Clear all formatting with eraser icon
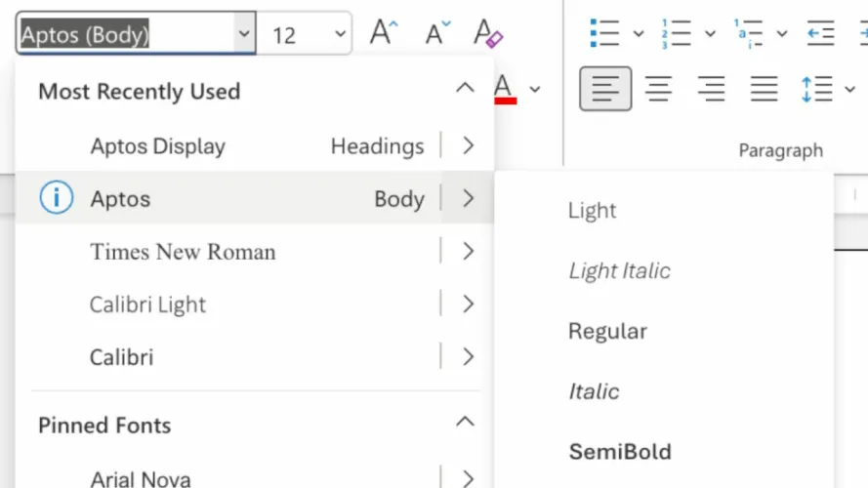This screenshot has width=868, height=488. click(x=488, y=34)
